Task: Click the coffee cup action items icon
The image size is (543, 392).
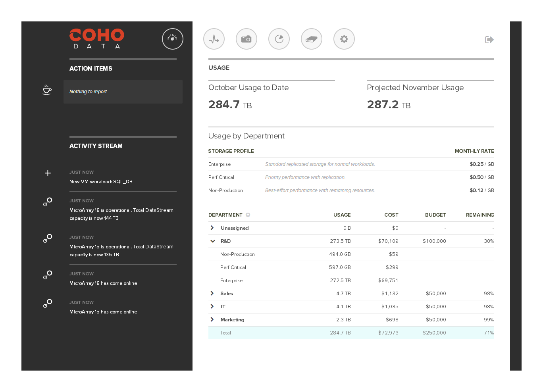Action: tap(47, 90)
